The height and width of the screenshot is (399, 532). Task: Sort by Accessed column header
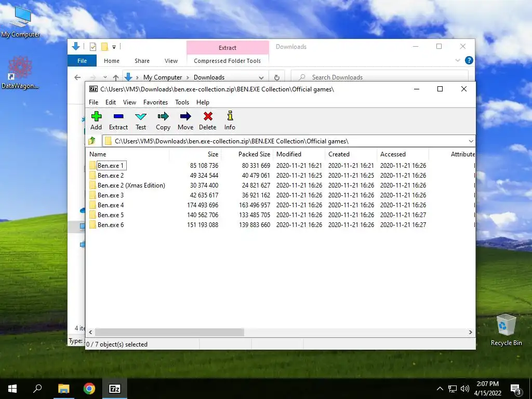(x=403, y=154)
